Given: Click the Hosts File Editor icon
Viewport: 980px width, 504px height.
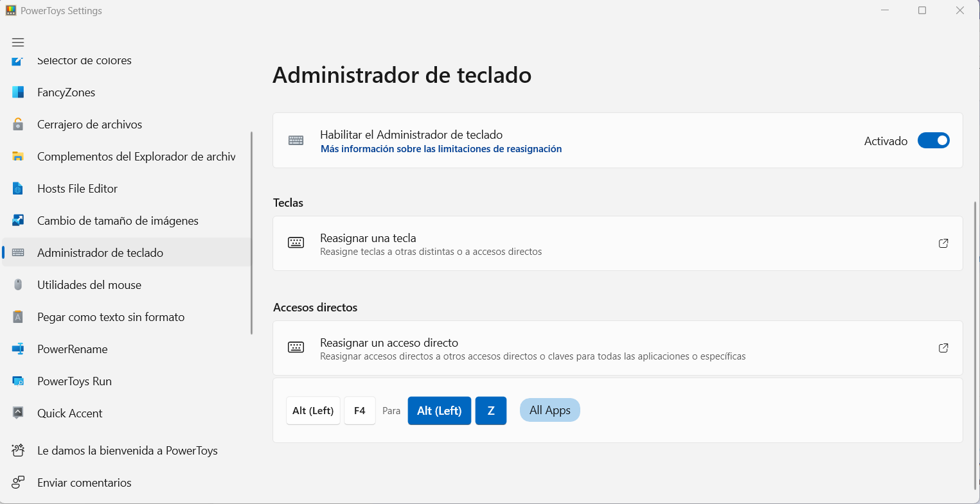Looking at the screenshot, I should click(18, 189).
